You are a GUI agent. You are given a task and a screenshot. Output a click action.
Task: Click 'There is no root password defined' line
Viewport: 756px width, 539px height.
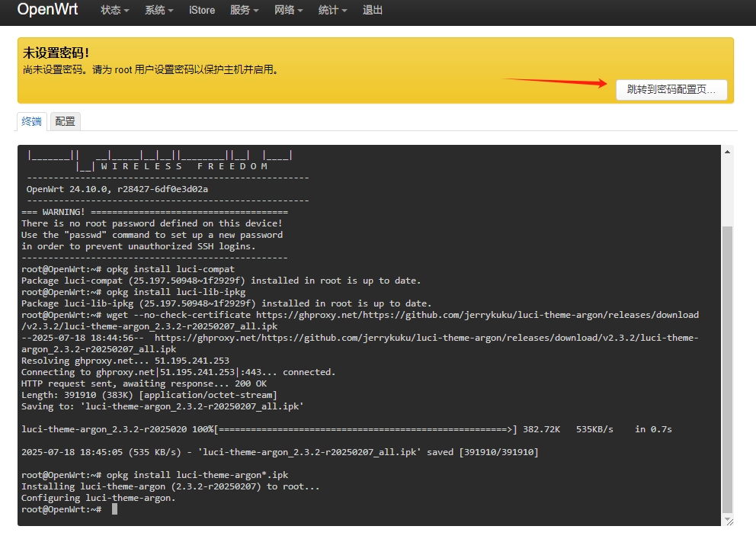click(152, 223)
